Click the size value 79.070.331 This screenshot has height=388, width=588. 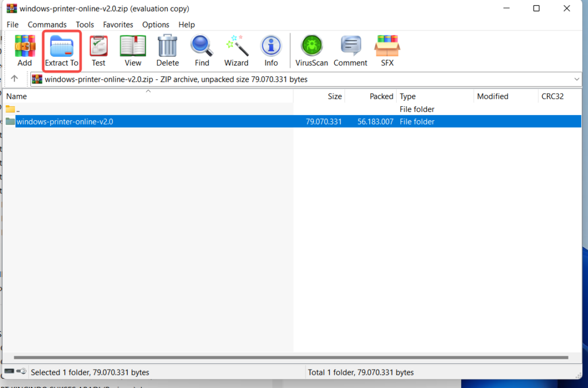tap(324, 122)
